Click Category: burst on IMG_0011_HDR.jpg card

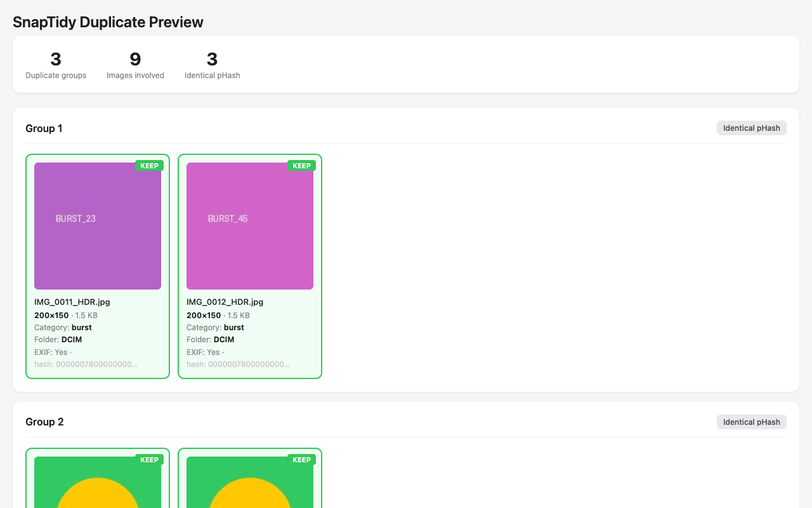(x=63, y=328)
